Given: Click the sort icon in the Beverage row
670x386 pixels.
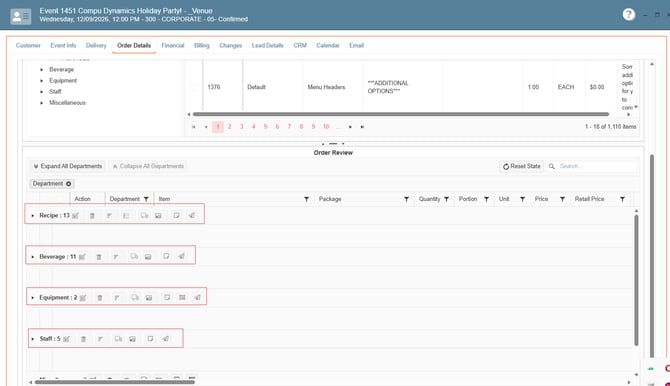Looking at the screenshot, I should 116,256.
